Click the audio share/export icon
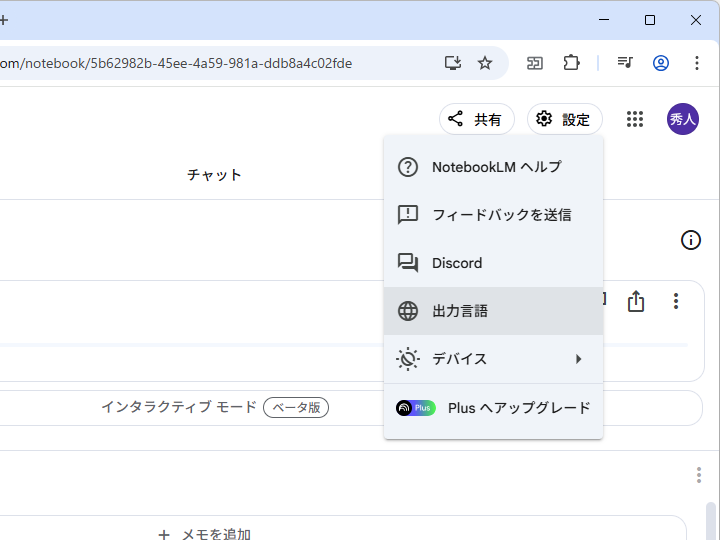The image size is (720, 540). (x=636, y=301)
